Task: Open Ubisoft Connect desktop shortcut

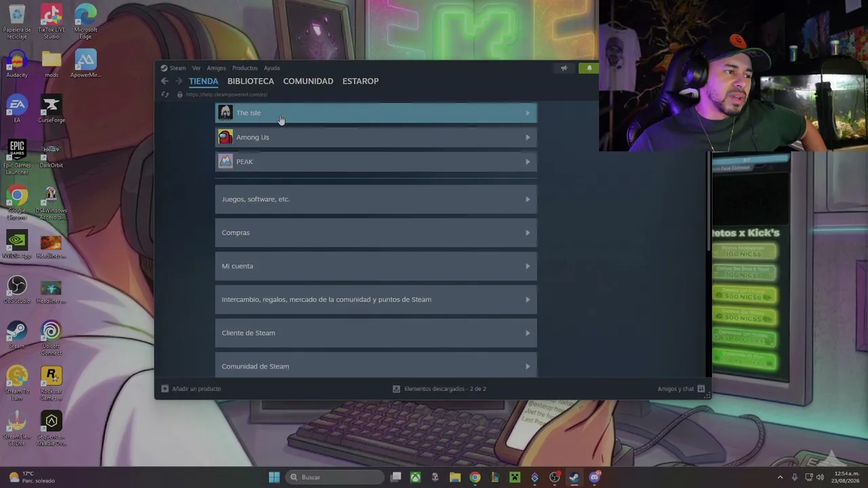Action: click(51, 338)
